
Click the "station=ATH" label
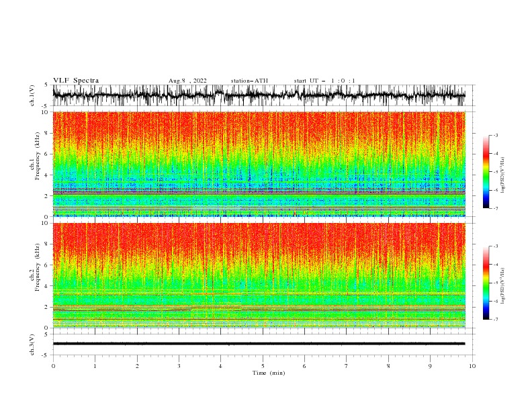point(249,81)
